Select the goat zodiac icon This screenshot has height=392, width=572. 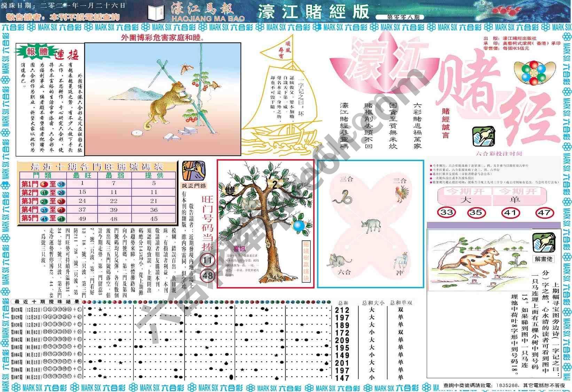[x=400, y=261]
